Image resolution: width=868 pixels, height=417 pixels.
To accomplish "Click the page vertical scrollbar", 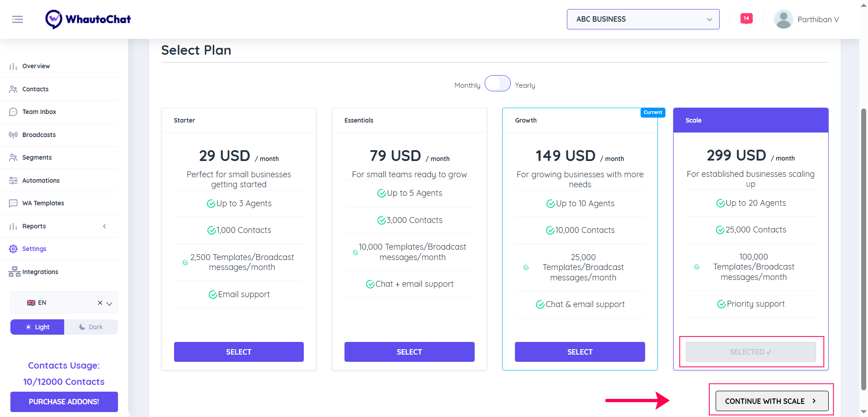I will [x=863, y=249].
